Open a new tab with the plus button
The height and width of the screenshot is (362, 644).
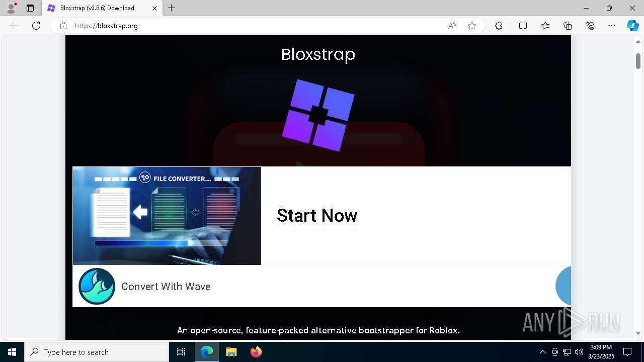tap(172, 8)
